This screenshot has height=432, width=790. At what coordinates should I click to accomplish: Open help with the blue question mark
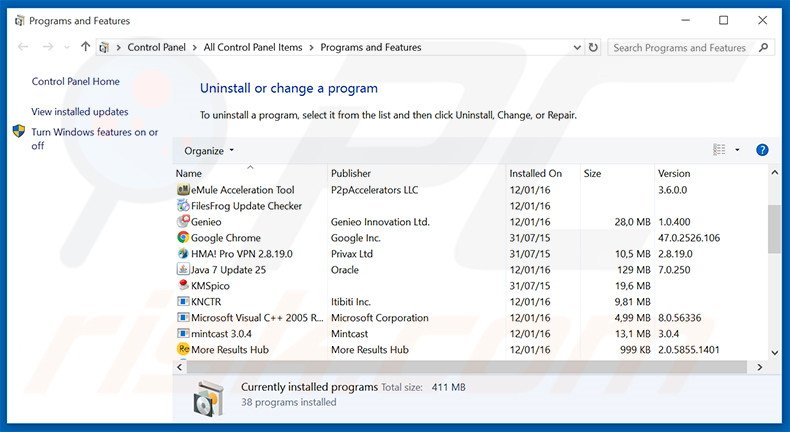tap(762, 150)
